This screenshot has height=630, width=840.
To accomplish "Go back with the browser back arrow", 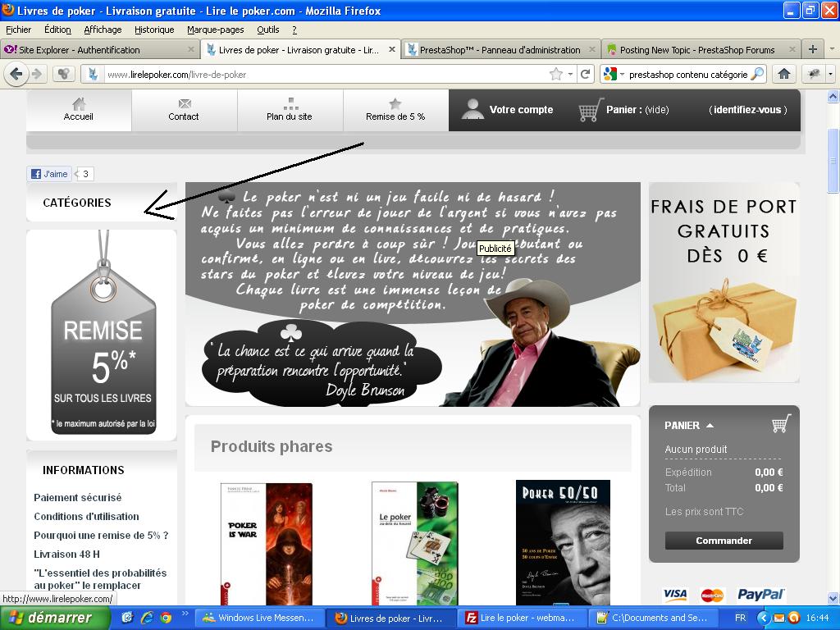I will 16,74.
